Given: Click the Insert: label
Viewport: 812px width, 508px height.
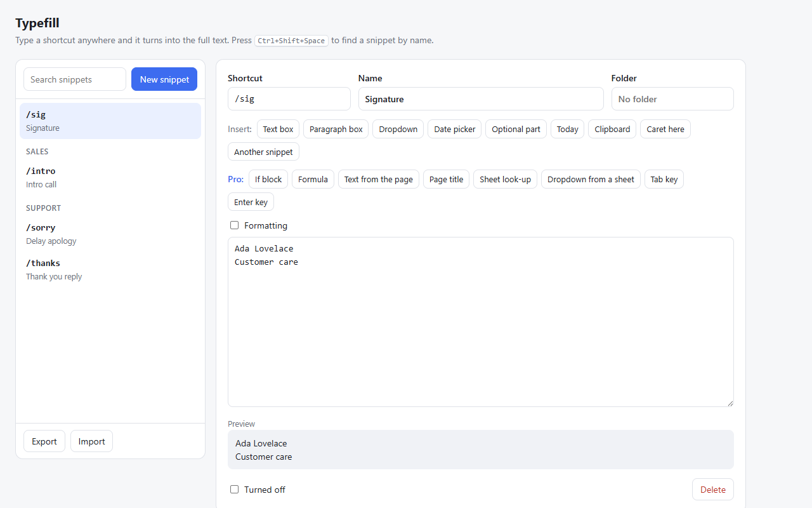Looking at the screenshot, I should click(240, 129).
